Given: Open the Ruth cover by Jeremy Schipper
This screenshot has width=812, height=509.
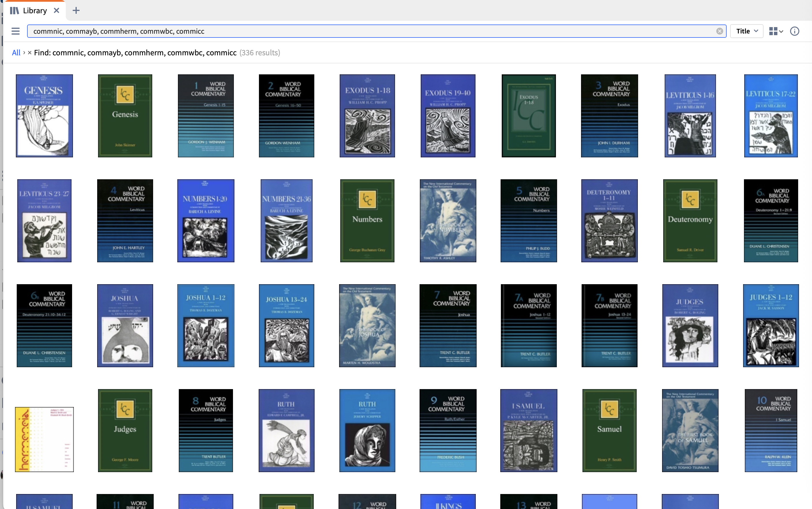Looking at the screenshot, I should [367, 431].
